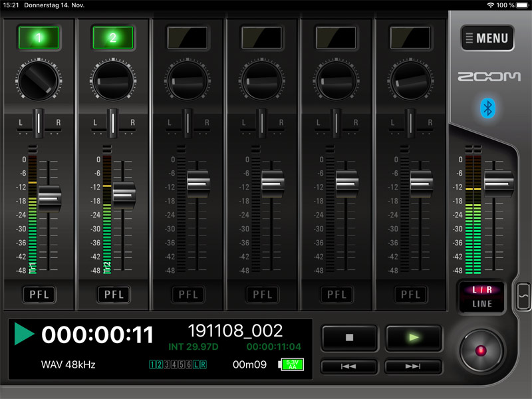Toggle track 2 arm button

pos(112,38)
